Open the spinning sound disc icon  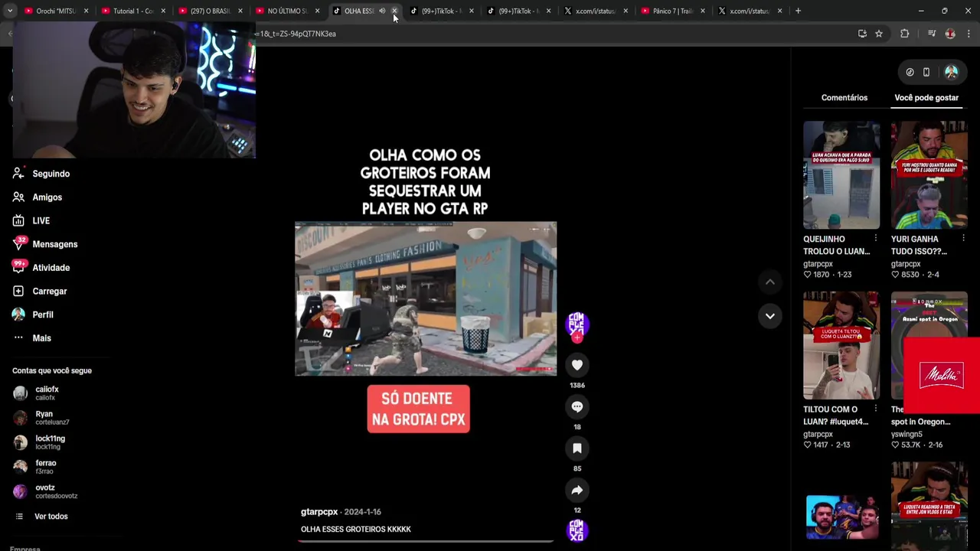click(x=577, y=530)
